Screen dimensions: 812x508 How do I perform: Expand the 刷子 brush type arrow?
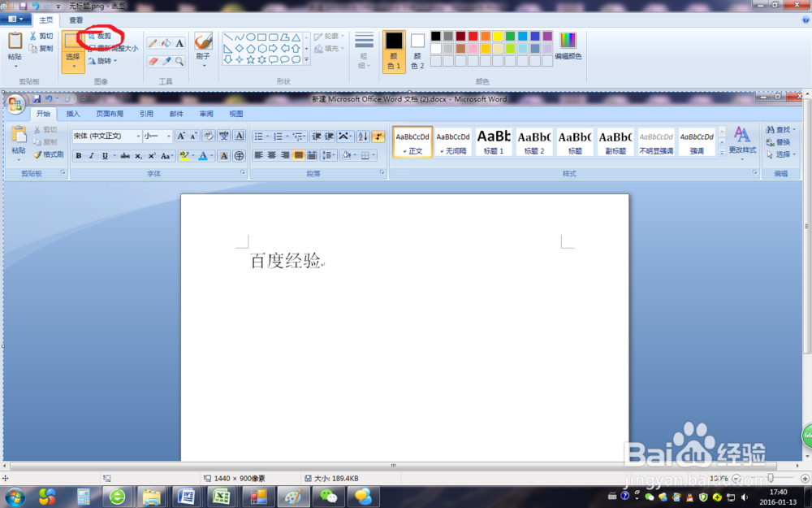pyautogui.click(x=204, y=66)
